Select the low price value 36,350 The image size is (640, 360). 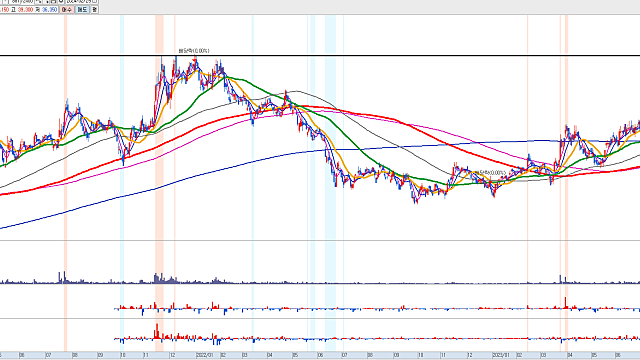[49, 9]
